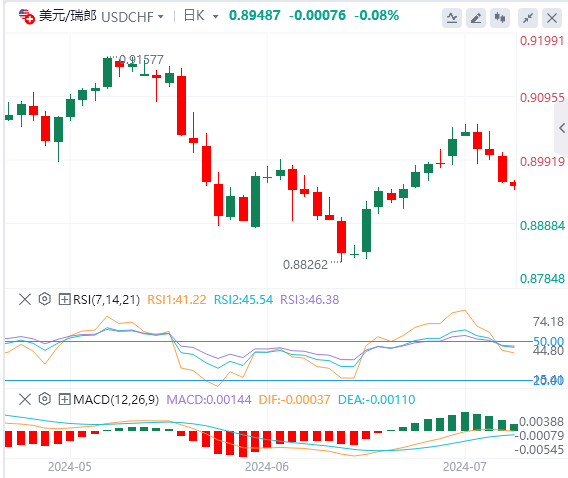Click the USD/CHF flag icon

[x=26, y=17]
